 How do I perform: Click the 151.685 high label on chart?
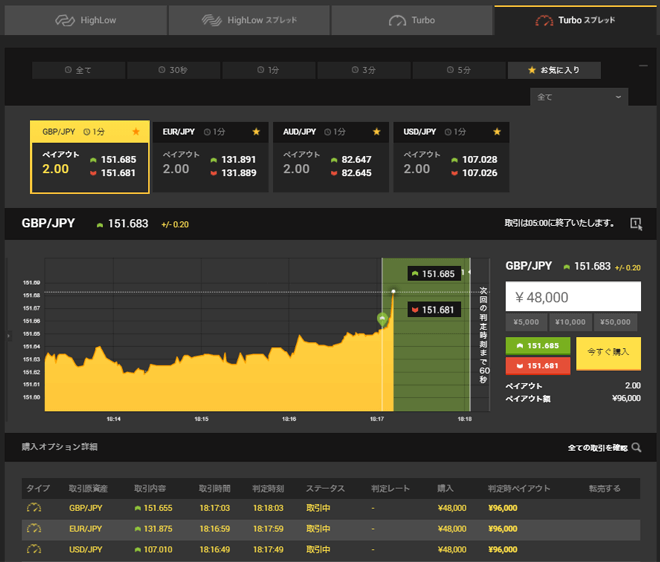[434, 274]
